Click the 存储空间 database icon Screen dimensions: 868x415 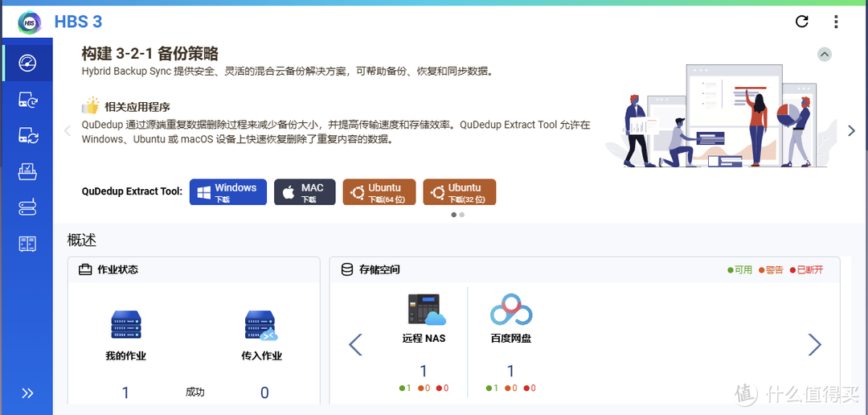pos(347,270)
